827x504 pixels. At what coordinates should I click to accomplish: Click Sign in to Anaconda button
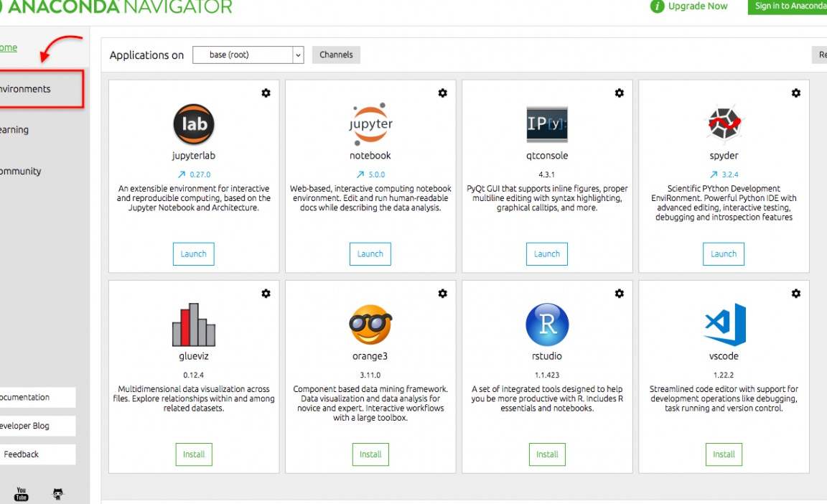click(x=788, y=6)
